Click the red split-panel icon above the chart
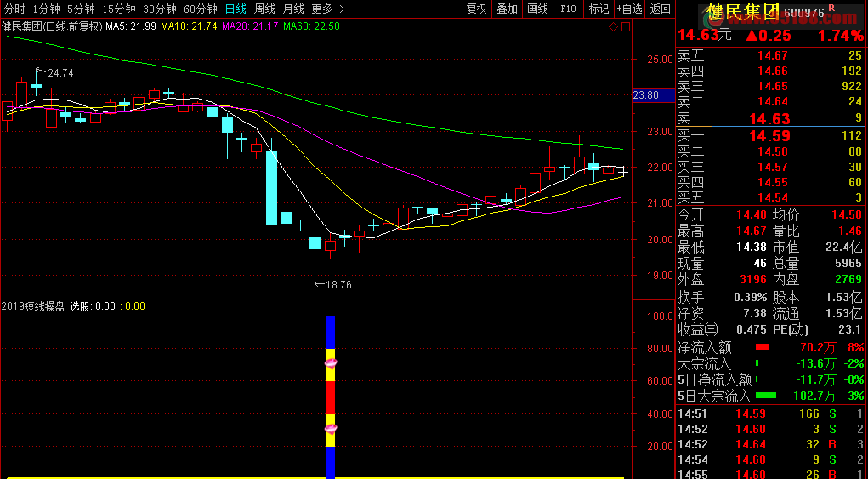The image size is (868, 479). (626, 26)
